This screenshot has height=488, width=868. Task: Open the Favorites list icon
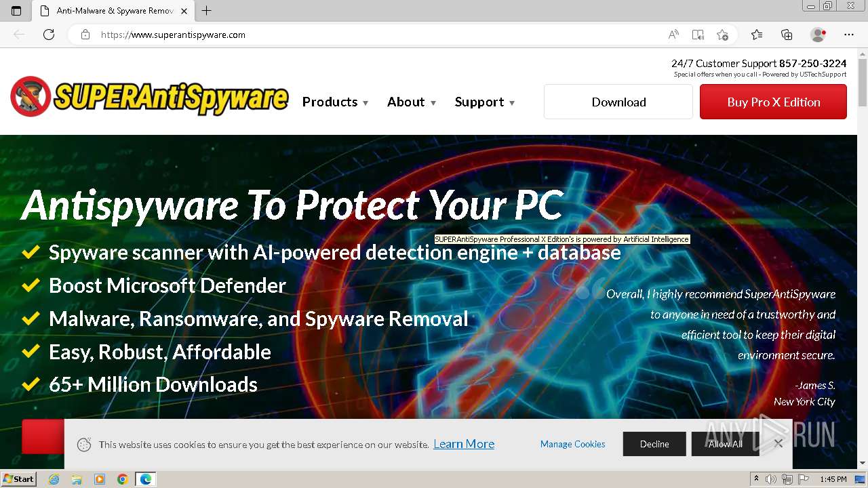click(x=757, y=35)
